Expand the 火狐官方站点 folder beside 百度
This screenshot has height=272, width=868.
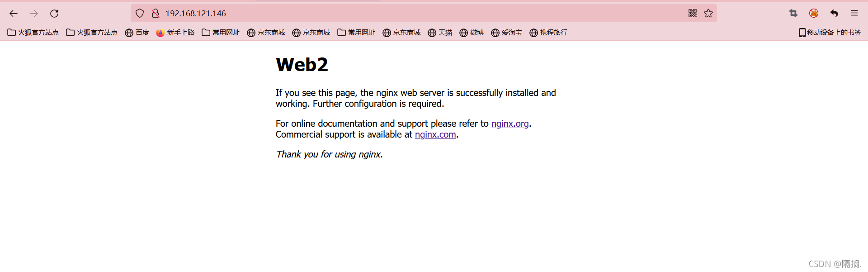[x=92, y=33]
